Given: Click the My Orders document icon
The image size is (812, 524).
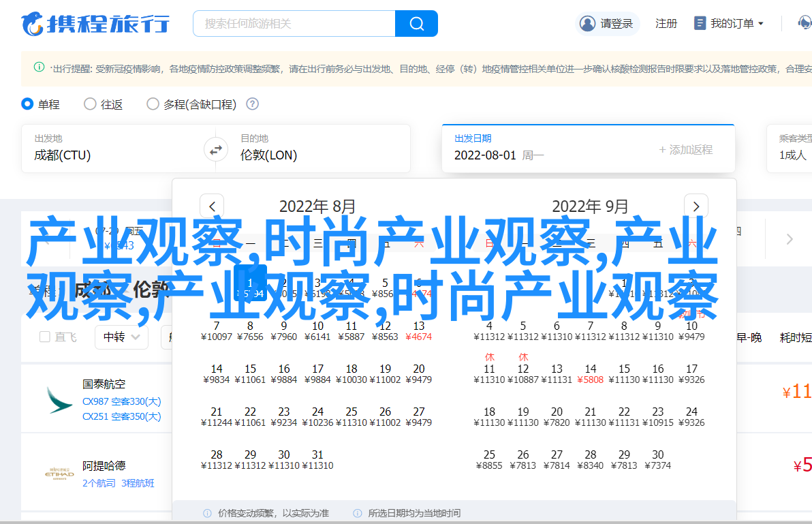Looking at the screenshot, I should tap(700, 23).
